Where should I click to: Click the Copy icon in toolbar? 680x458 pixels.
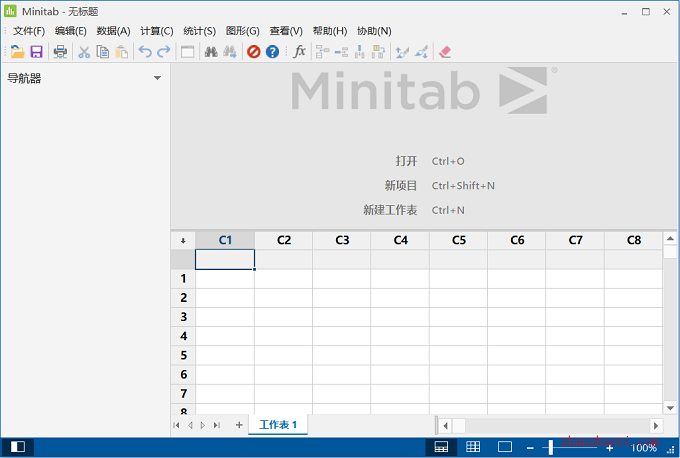pyautogui.click(x=103, y=52)
